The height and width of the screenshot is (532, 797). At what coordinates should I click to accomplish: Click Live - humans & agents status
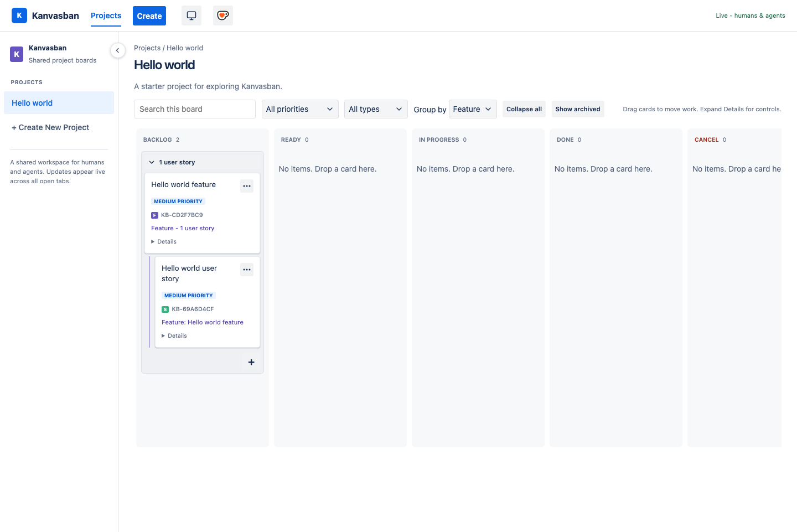tap(750, 16)
